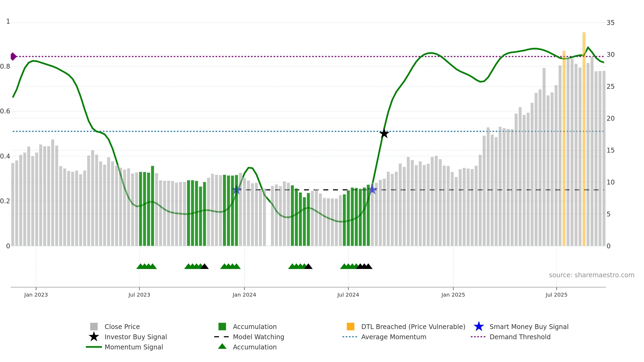Click the Jul 2024 x-axis label
This screenshot has width=644, height=362.
tap(348, 295)
